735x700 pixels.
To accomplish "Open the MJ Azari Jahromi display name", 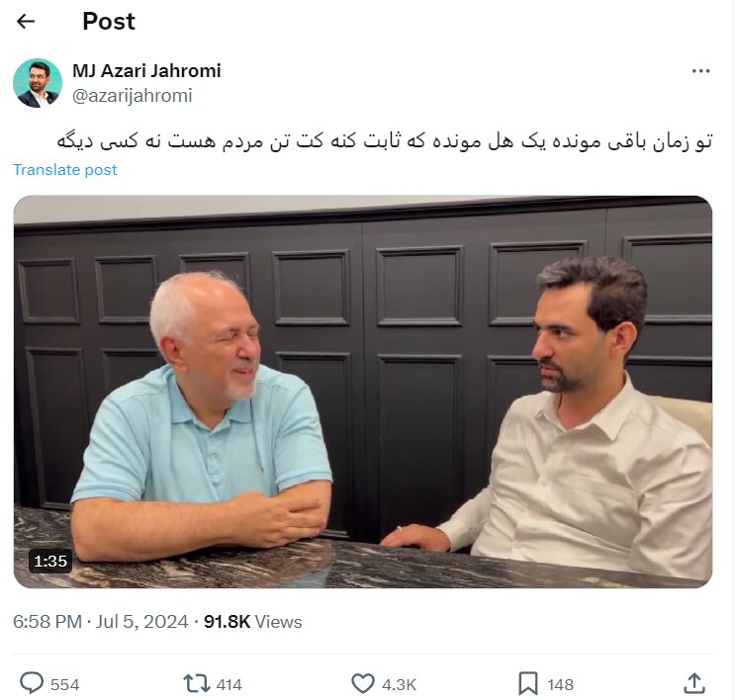I will point(146,71).
